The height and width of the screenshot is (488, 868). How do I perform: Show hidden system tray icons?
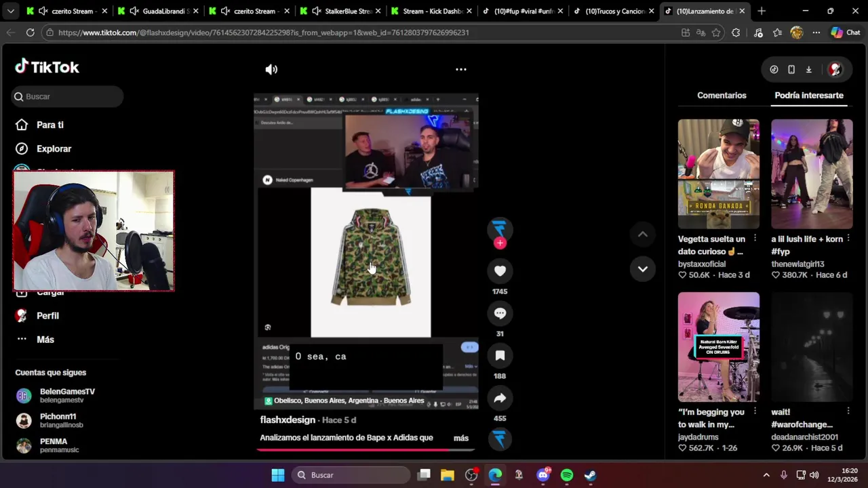766,475
